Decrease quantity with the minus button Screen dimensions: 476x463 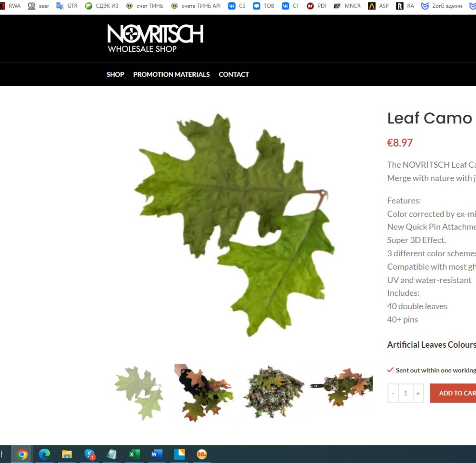point(393,393)
